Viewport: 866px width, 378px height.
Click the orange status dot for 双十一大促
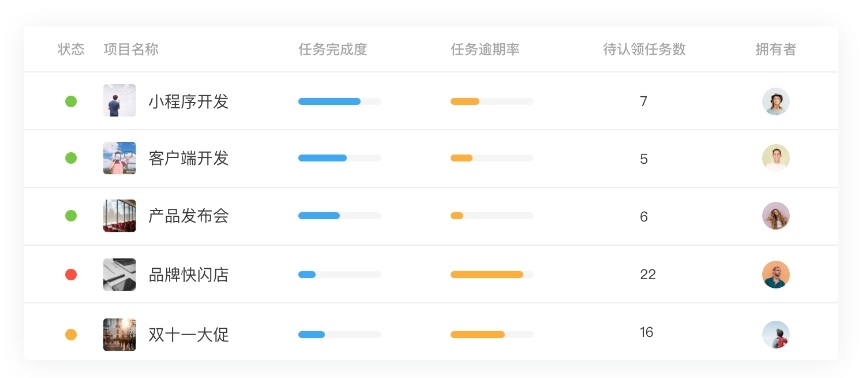point(71,334)
